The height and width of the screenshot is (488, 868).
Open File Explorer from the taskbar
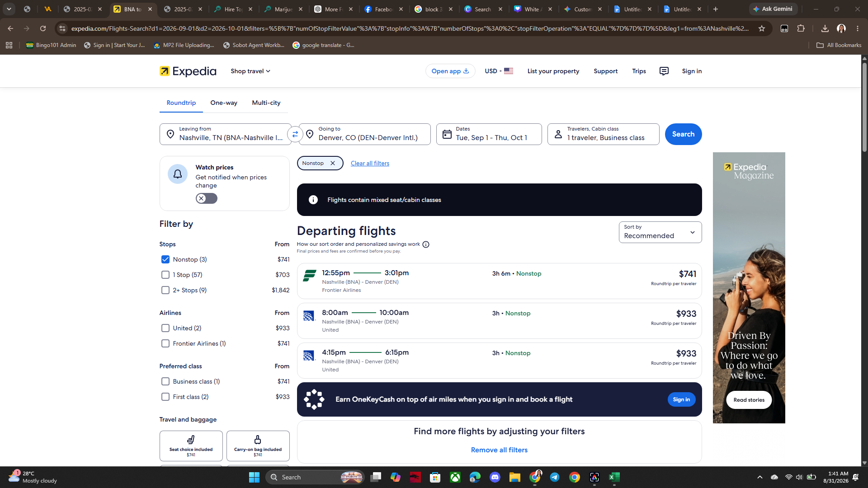tap(515, 477)
